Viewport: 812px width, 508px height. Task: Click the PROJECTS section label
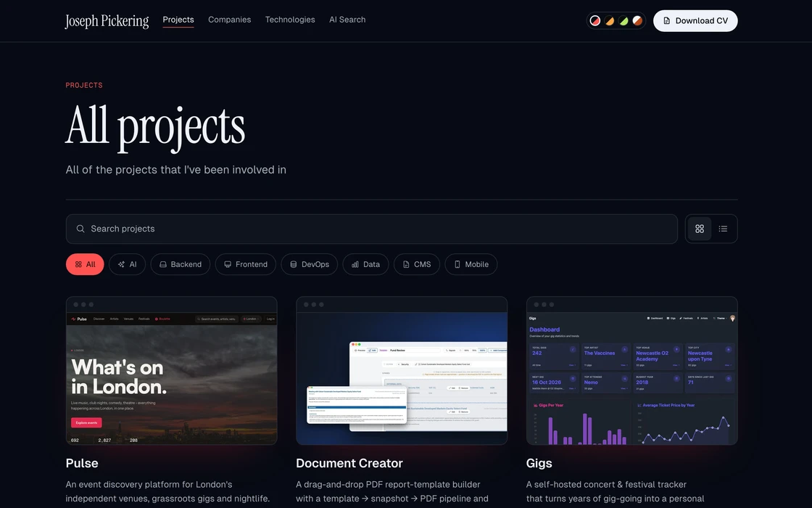(84, 85)
